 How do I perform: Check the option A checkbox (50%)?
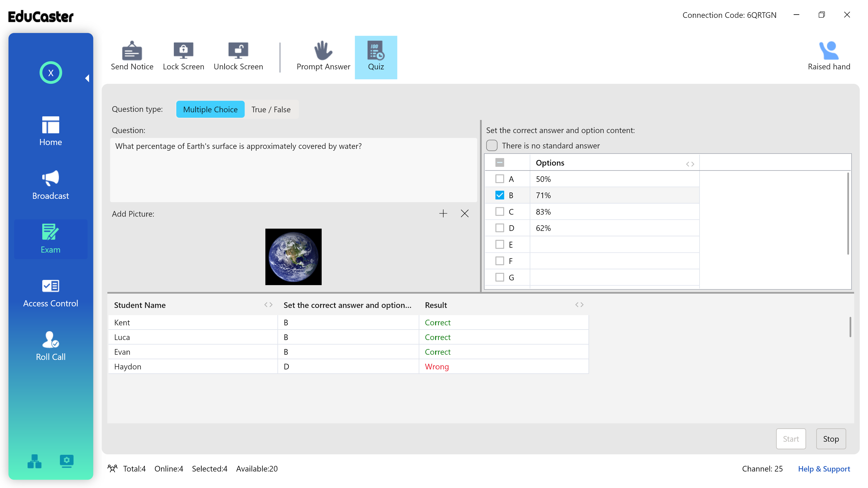500,179
